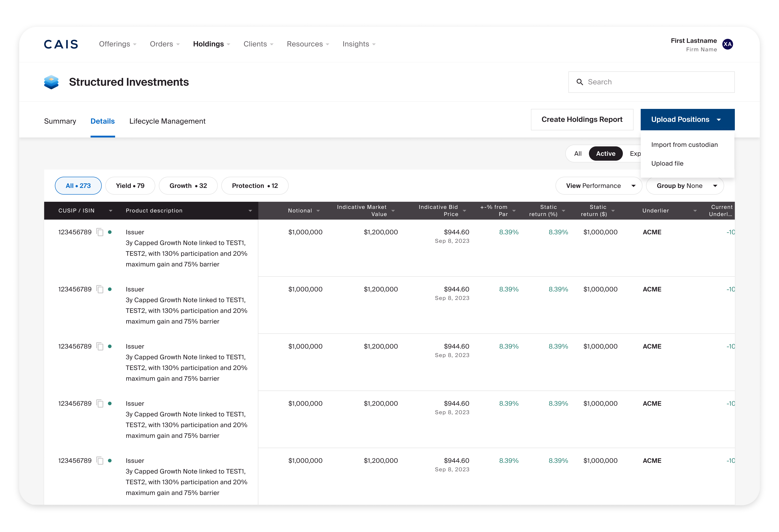Sort by the Notional column header arrow
The height and width of the screenshot is (532, 779).
click(x=318, y=211)
